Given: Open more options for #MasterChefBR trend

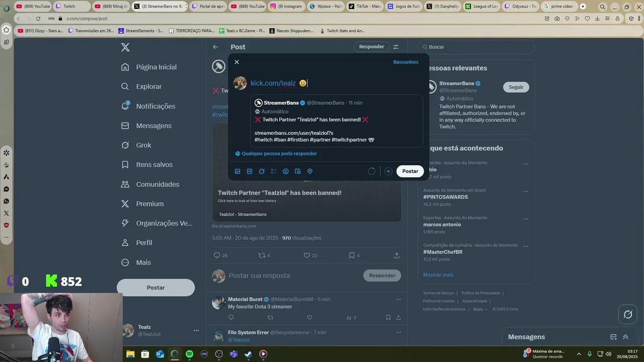Looking at the screenshot, I should 526,246.
